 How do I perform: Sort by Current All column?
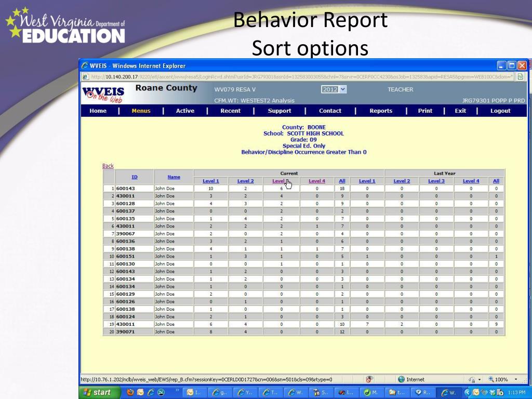342,181
